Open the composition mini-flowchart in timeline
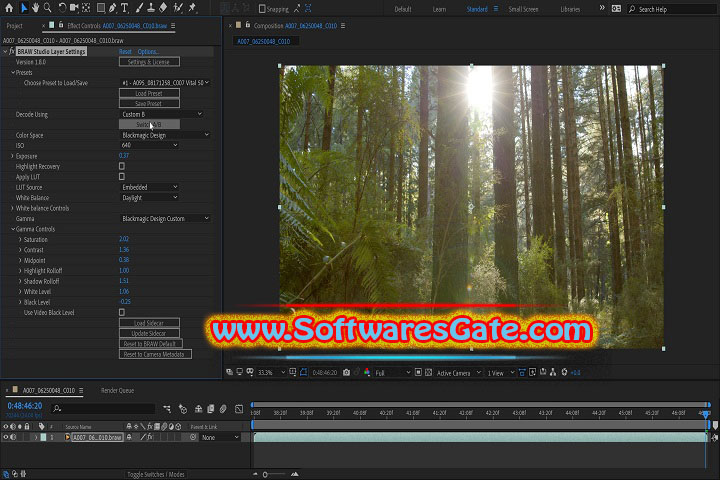The image size is (720, 480). click(167, 408)
